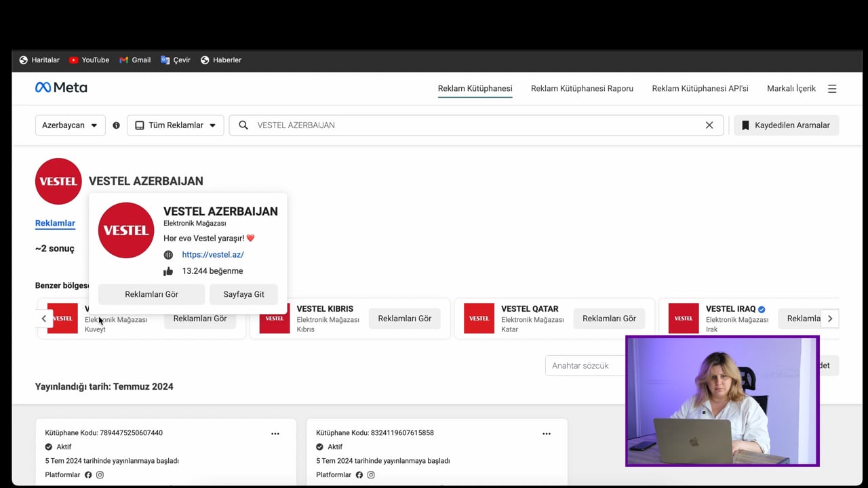Click Kaydedilen Aramalar button

pyautogui.click(x=787, y=125)
